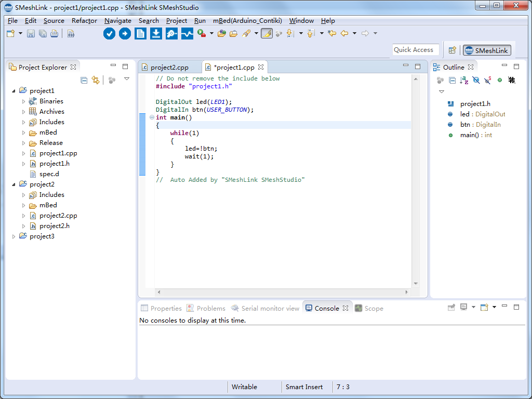Screen dimensions: 532x399
Task: Click the editor vertical scrollbar down arrow
Action: pyautogui.click(x=416, y=284)
